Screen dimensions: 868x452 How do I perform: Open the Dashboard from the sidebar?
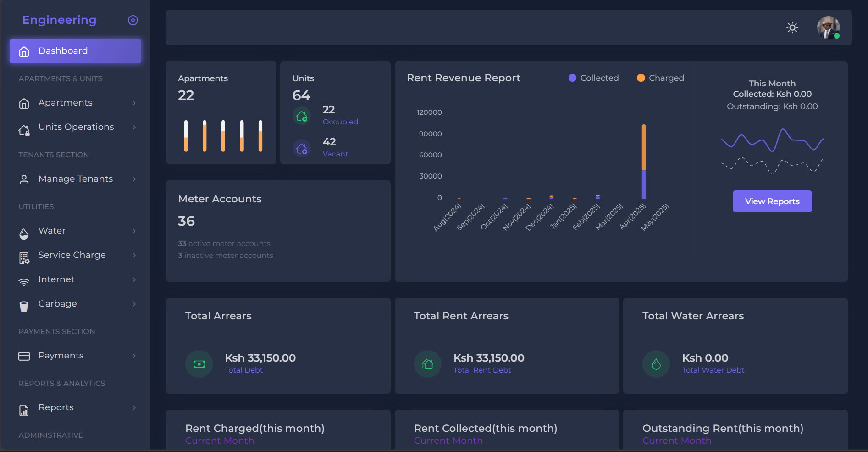pos(63,50)
